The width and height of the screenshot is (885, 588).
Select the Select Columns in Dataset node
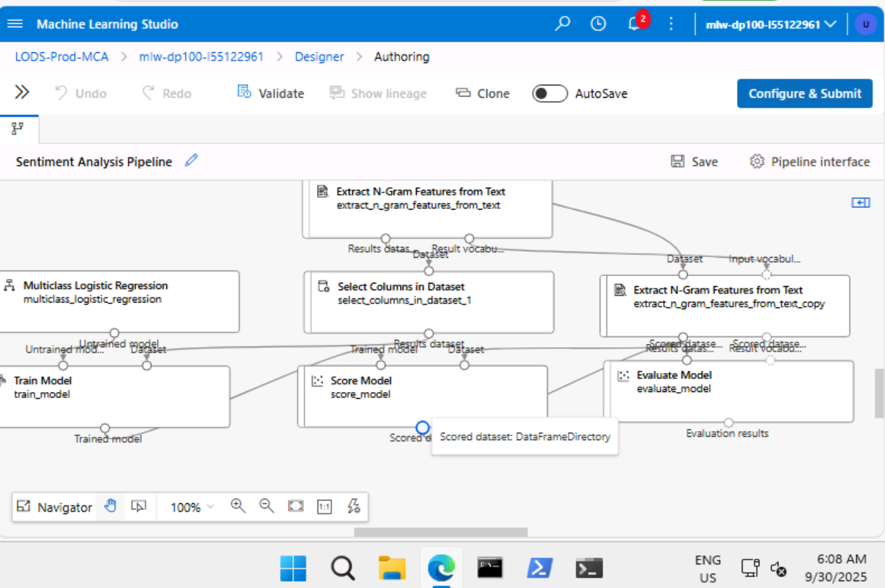(x=429, y=302)
